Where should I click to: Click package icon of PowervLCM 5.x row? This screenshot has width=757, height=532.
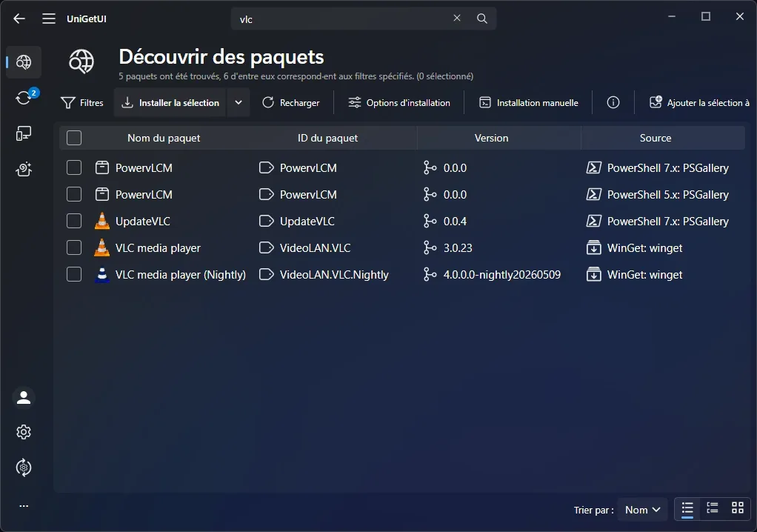[x=102, y=194]
